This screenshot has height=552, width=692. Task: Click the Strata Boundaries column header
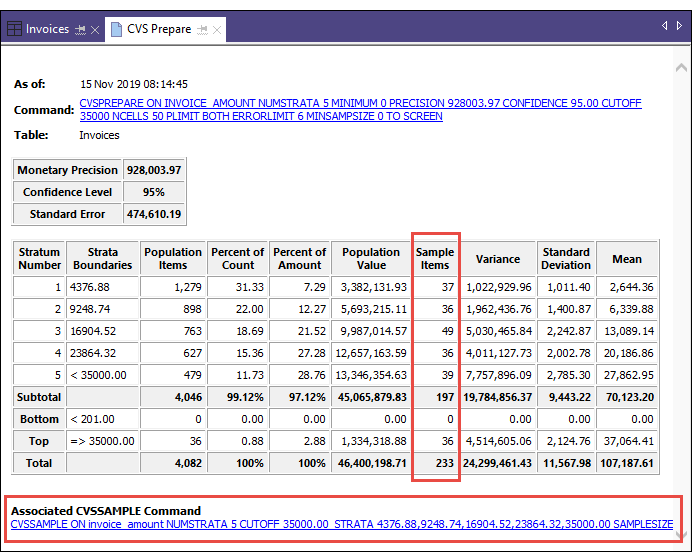102,259
